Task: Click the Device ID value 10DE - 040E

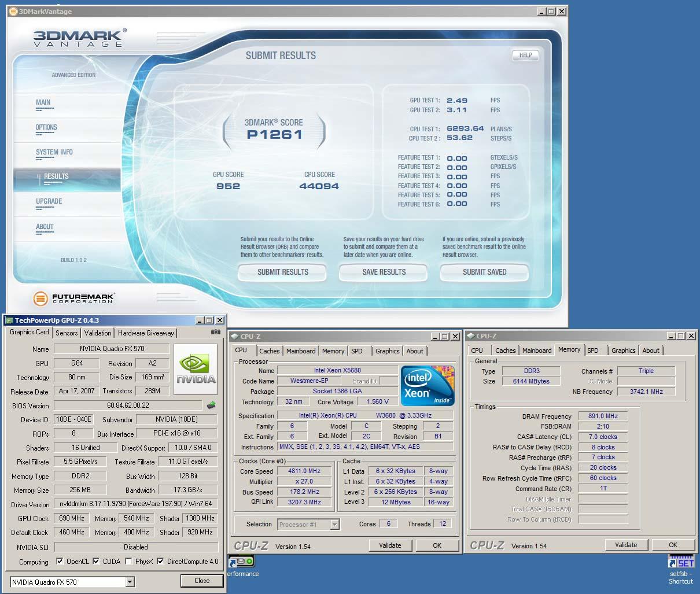Action: (x=73, y=419)
